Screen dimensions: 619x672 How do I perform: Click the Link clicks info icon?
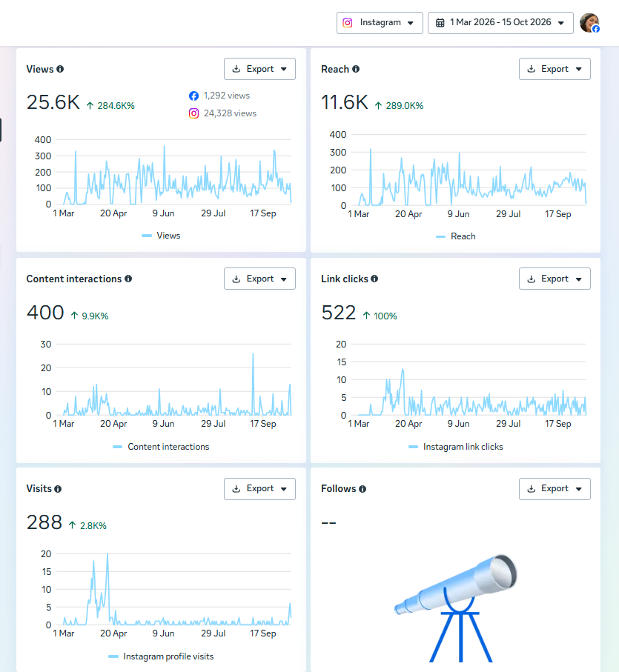click(x=374, y=279)
